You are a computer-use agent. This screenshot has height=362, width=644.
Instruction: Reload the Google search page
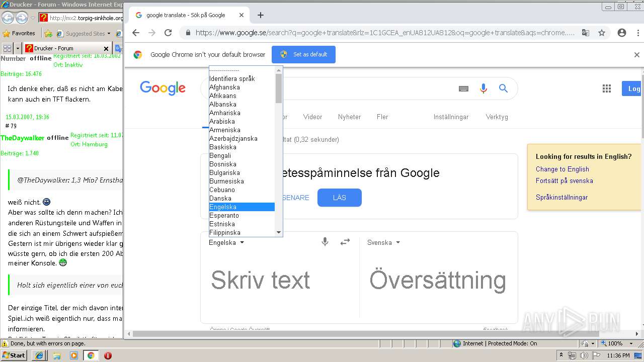(168, 33)
